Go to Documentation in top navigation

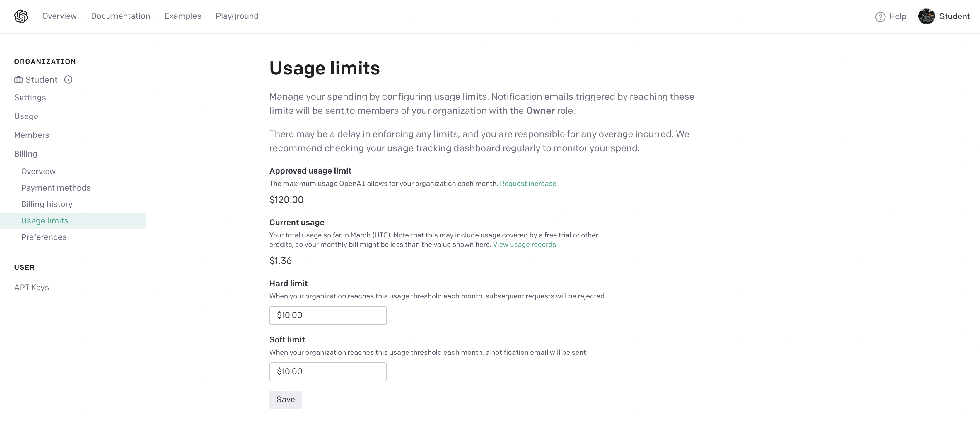(120, 16)
